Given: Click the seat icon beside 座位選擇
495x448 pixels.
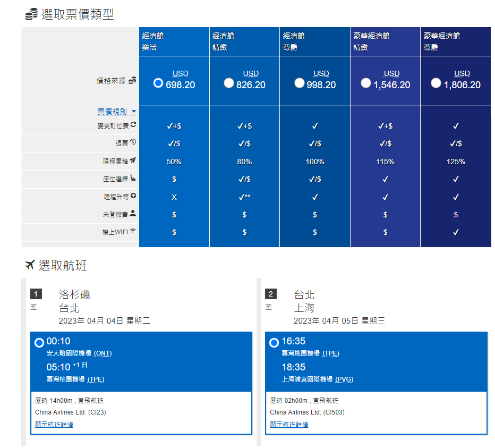Looking at the screenshot, I should [133, 178].
